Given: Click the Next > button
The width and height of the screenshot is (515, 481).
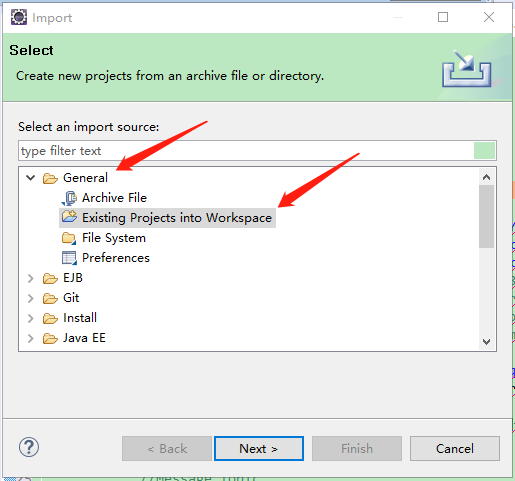Looking at the screenshot, I should click(x=259, y=448).
